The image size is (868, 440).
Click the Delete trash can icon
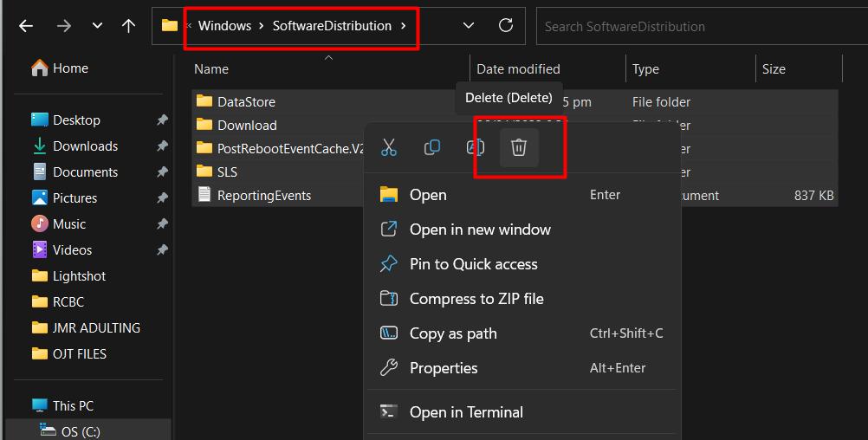point(519,147)
